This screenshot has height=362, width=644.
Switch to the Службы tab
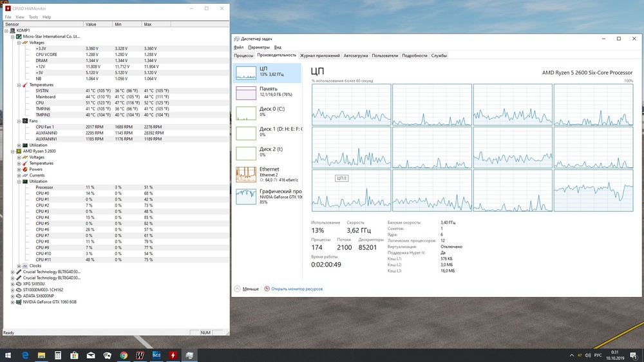439,55
